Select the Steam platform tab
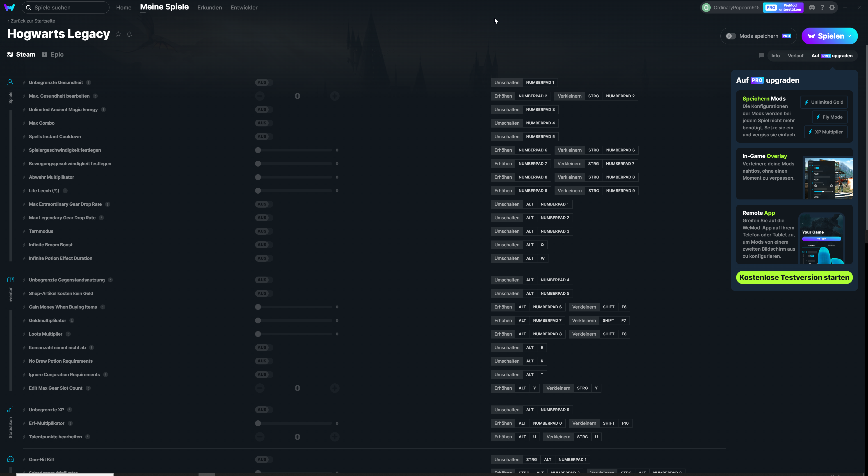The width and height of the screenshot is (868, 476). pos(22,55)
